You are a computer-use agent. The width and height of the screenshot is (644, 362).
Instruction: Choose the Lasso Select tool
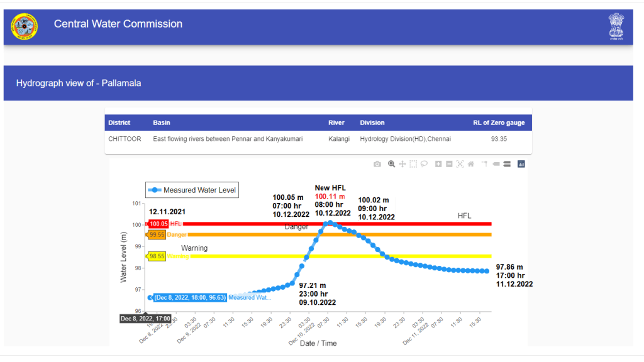click(x=424, y=164)
